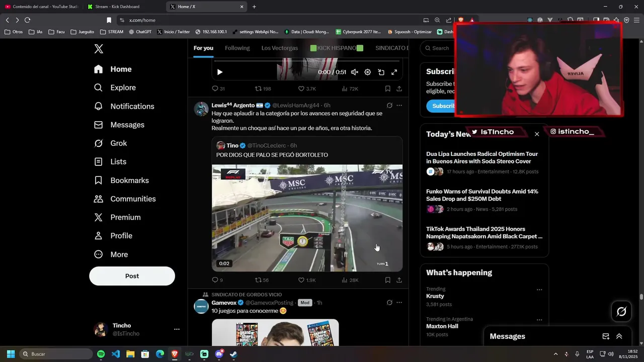Open the more options on Lewis Argento post
The width and height of the screenshot is (644, 362).
(399, 106)
